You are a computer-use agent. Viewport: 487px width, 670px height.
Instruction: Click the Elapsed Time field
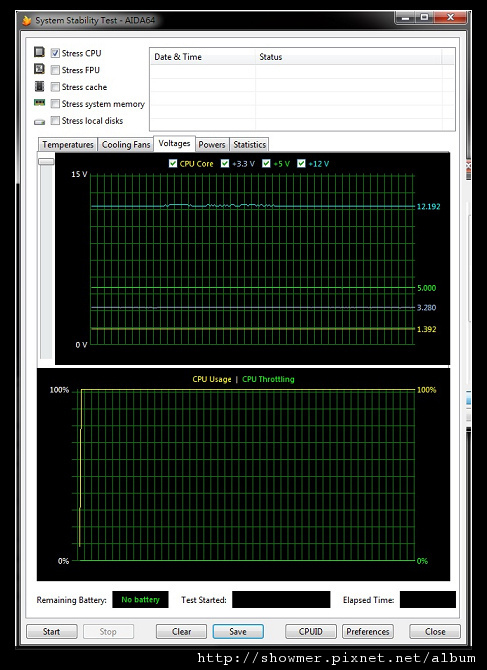428,599
